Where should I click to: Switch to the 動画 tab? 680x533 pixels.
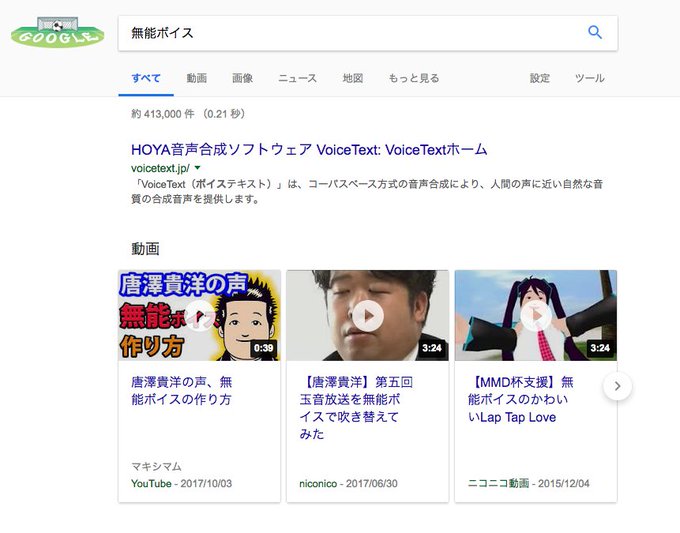coord(196,78)
